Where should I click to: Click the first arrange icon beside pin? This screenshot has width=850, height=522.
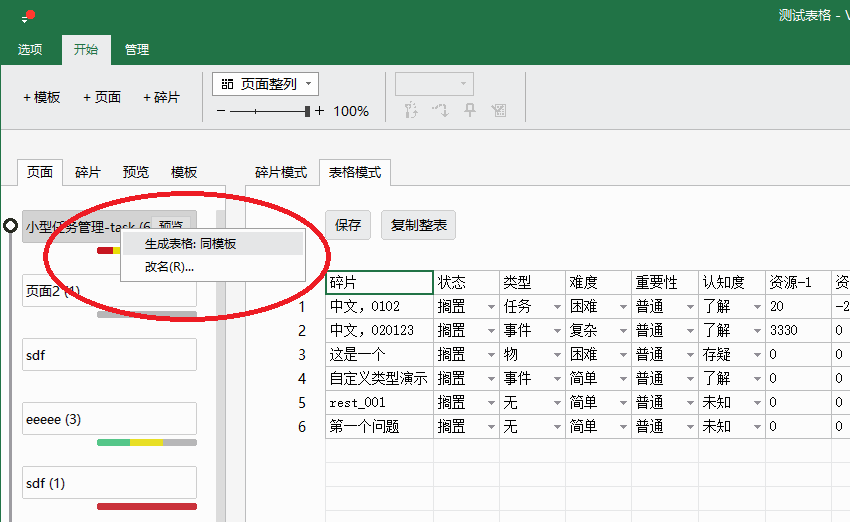click(x=409, y=111)
